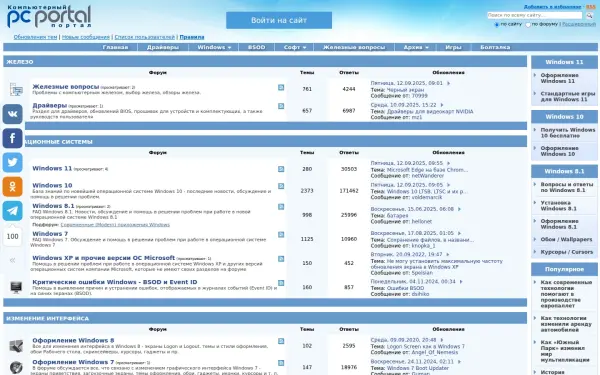Open RSS icon in Оформление Windows 8 row
Viewport: 600px width, 375px height.
pyautogui.click(x=281, y=341)
